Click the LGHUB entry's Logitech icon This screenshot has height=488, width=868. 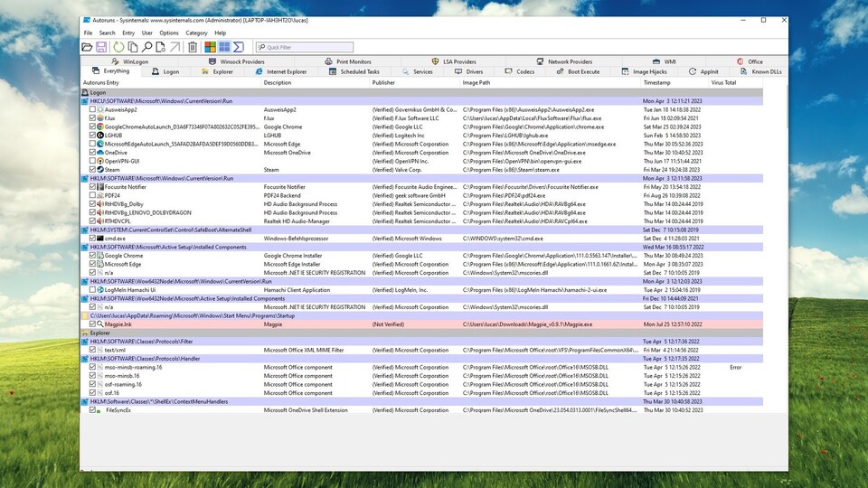pos(100,135)
